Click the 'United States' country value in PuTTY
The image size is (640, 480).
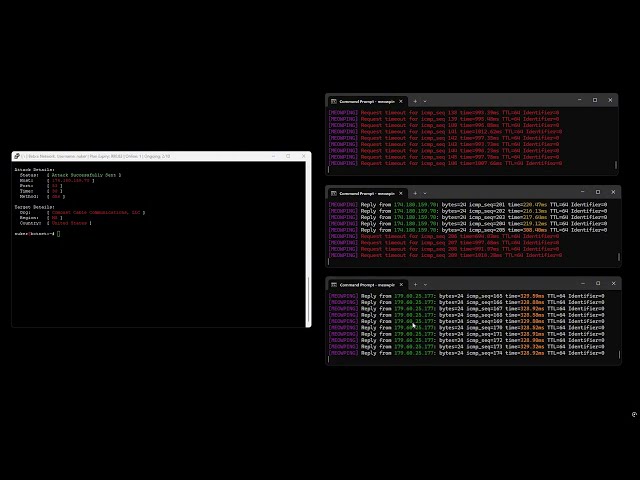[69, 223]
